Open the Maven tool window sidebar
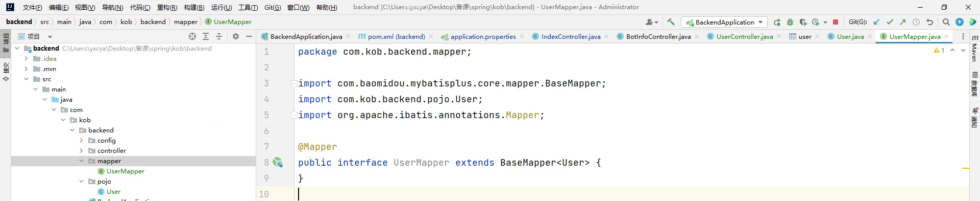 (x=974, y=48)
